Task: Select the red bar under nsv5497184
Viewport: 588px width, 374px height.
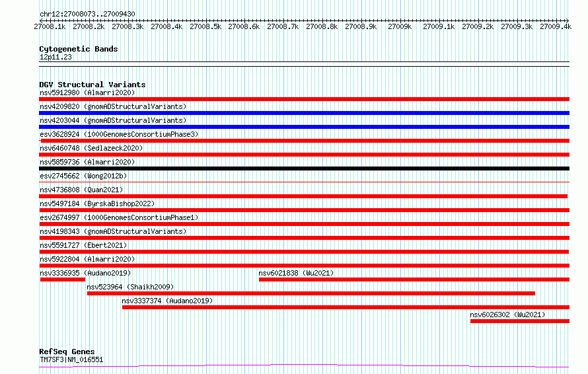Action: click(304, 210)
